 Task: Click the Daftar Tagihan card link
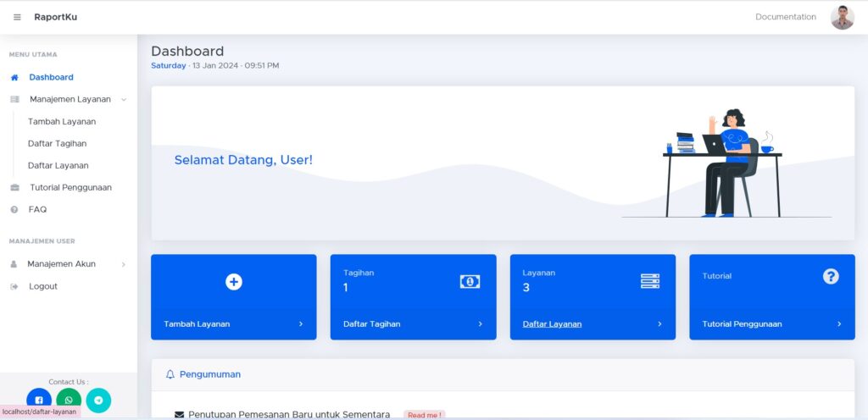tap(372, 324)
